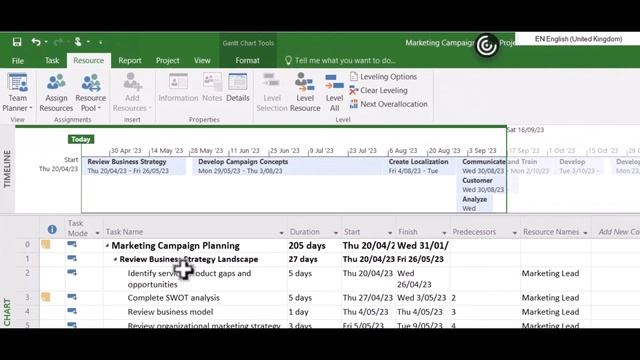This screenshot has height=360, width=640.
Task: Click the Tell me what you want to do box
Action: [x=340, y=60]
